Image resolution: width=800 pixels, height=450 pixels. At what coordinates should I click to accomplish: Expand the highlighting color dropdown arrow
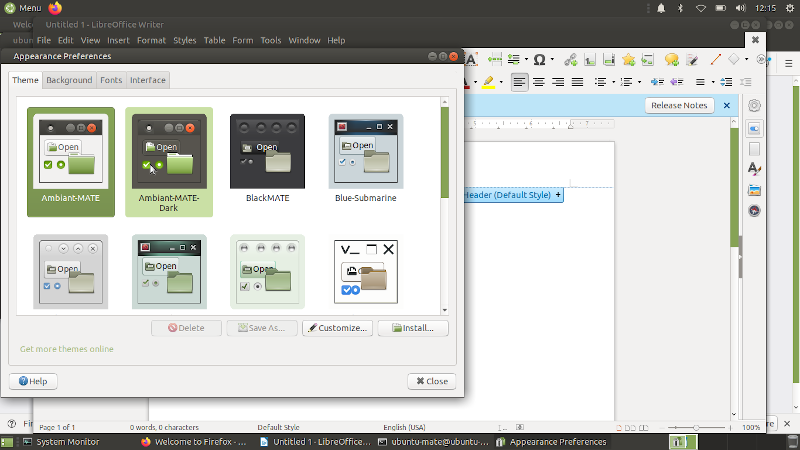502,82
